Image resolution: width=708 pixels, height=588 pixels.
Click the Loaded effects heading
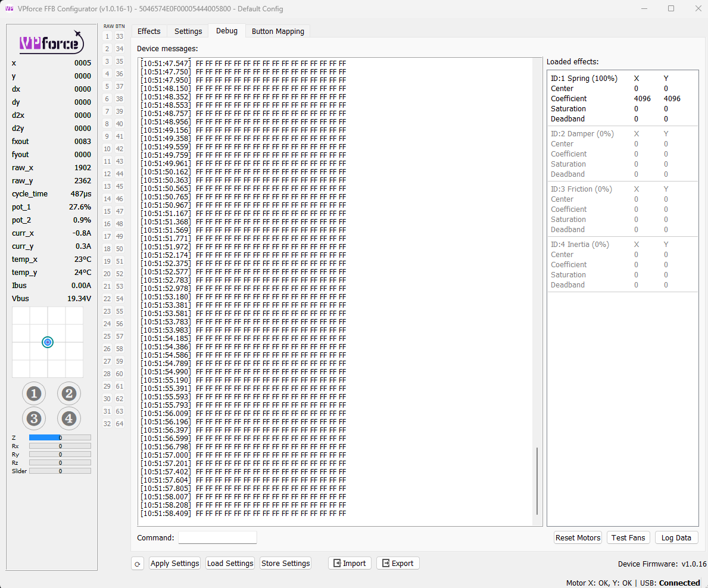click(x=572, y=61)
